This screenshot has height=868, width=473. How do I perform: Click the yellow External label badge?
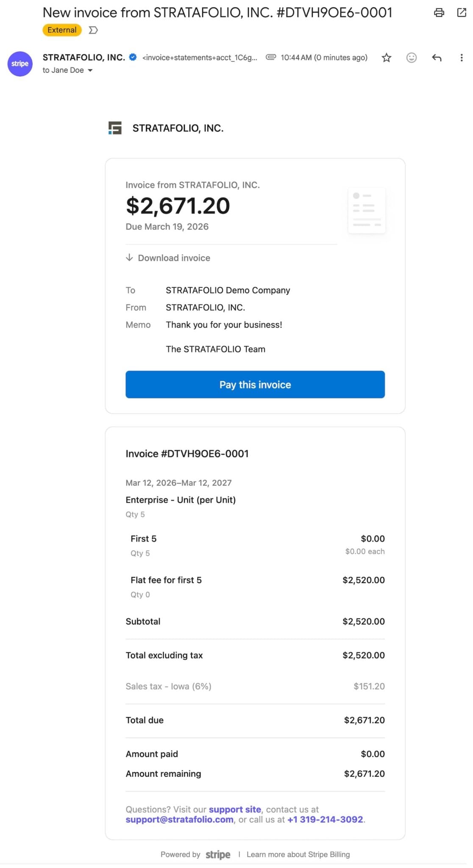pyautogui.click(x=62, y=30)
